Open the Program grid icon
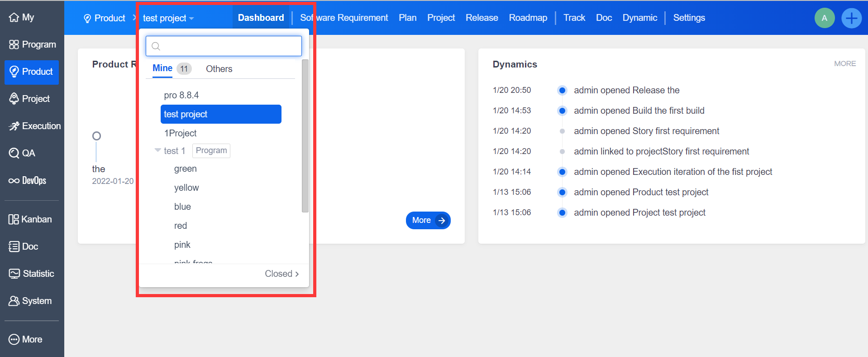The image size is (868, 357). (x=14, y=44)
